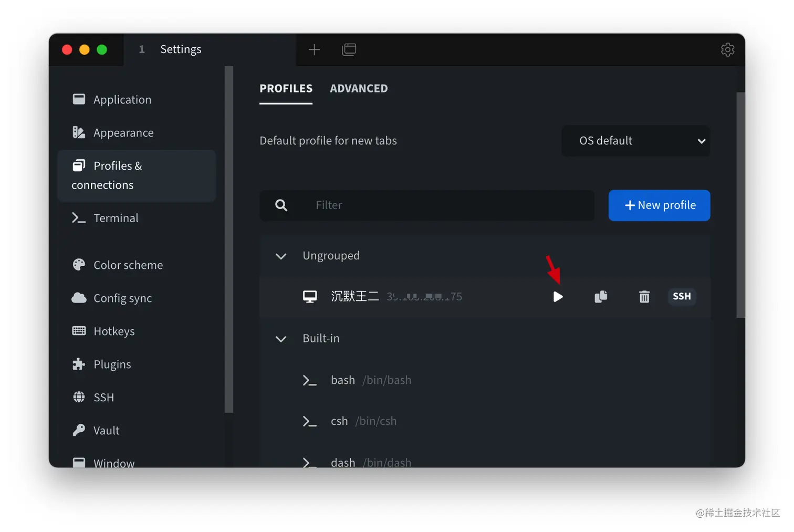Delete the 沉默王二 profile using trash icon
The image size is (794, 532).
tap(644, 297)
